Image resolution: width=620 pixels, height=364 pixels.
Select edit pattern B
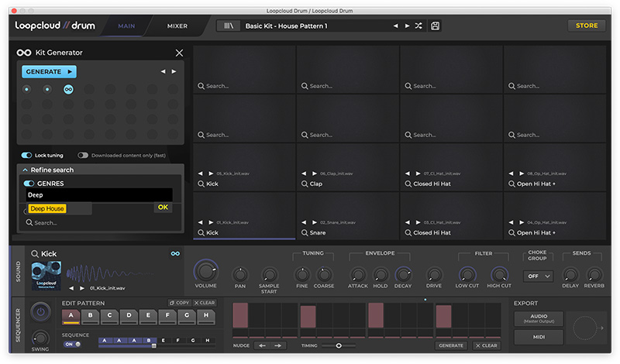(90, 316)
